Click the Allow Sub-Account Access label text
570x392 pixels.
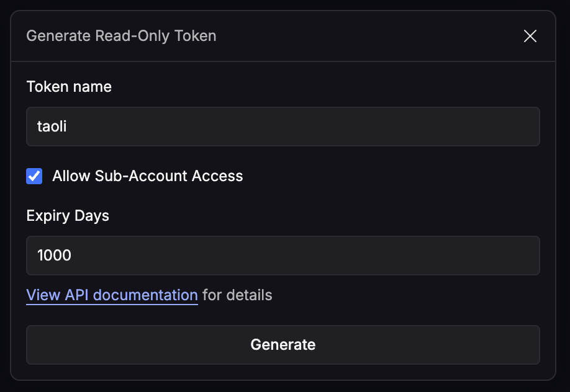pos(147,176)
